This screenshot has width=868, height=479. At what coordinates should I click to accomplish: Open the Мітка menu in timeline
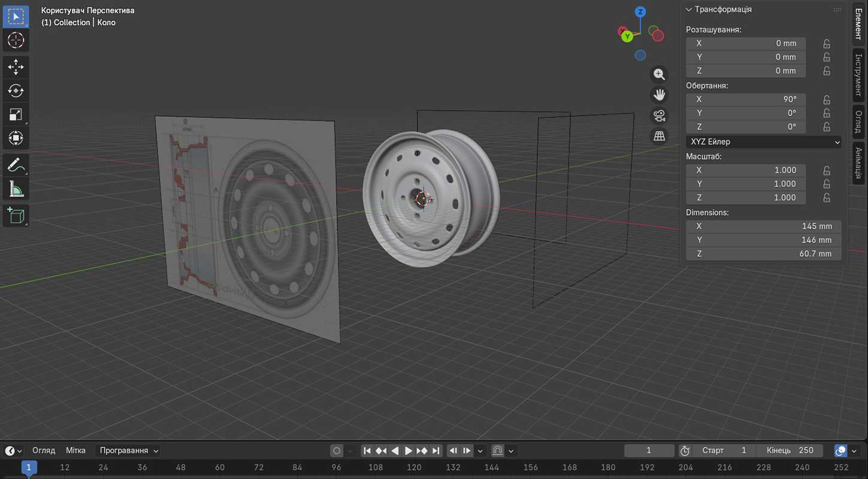(75, 451)
